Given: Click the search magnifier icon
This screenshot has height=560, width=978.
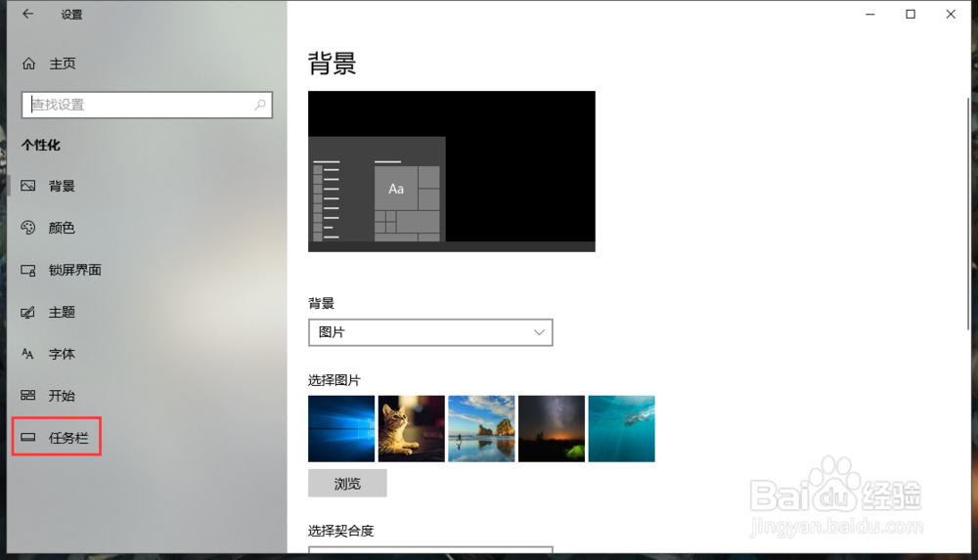Looking at the screenshot, I should [x=260, y=105].
